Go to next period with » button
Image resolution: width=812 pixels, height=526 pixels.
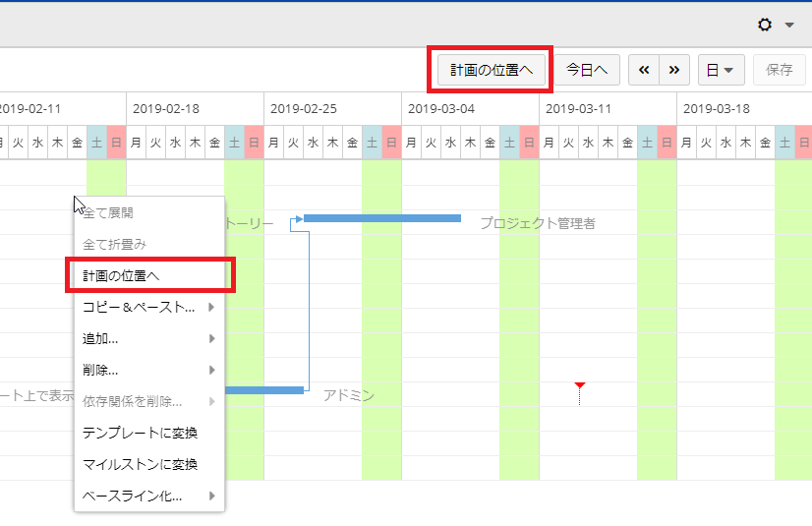(674, 70)
